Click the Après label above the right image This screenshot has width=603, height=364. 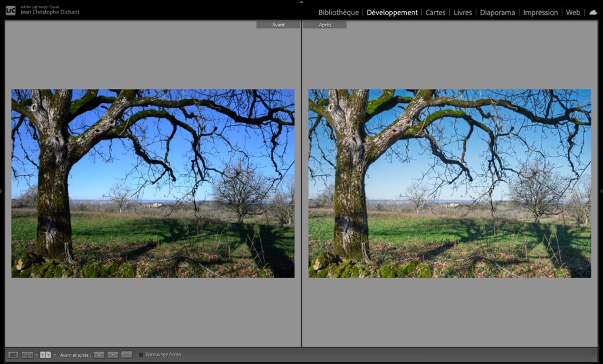point(326,24)
